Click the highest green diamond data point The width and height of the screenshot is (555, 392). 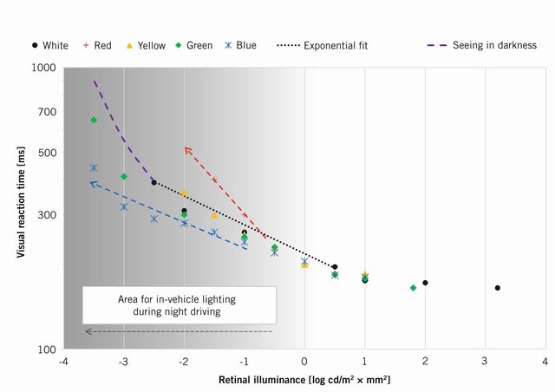pyautogui.click(x=94, y=120)
